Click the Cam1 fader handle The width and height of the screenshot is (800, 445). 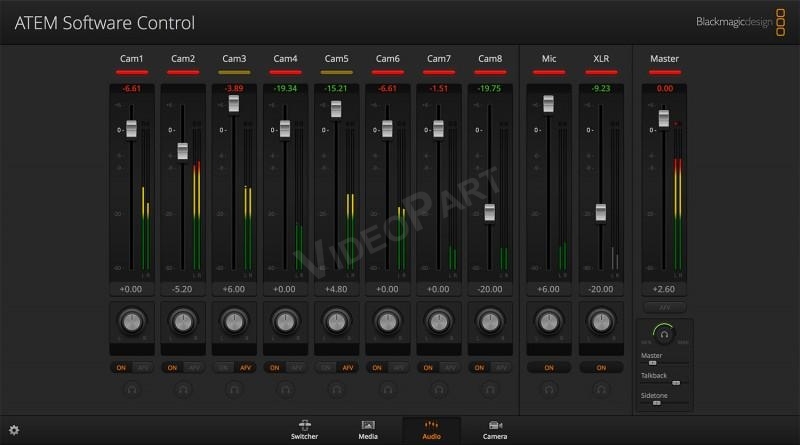[132, 129]
